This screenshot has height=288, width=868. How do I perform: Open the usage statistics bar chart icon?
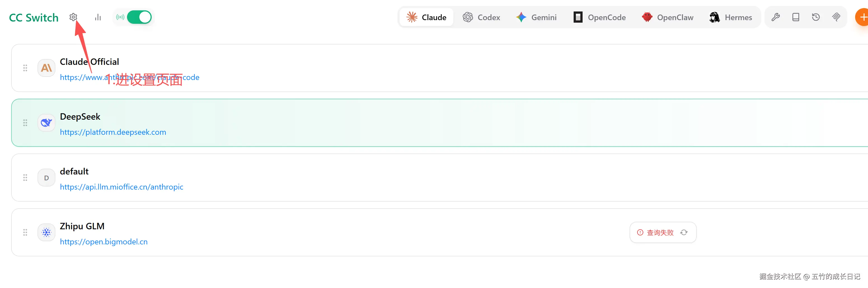pyautogui.click(x=98, y=17)
